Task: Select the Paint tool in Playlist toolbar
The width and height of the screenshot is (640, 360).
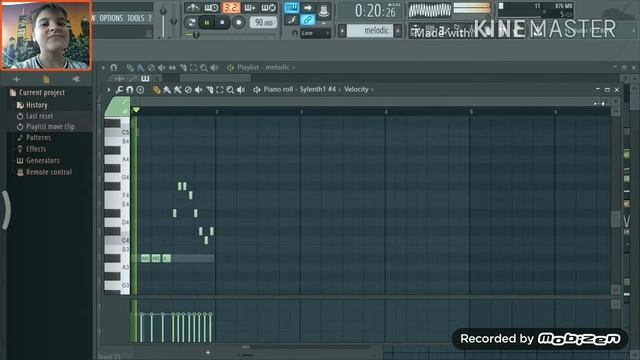Action: point(140,68)
